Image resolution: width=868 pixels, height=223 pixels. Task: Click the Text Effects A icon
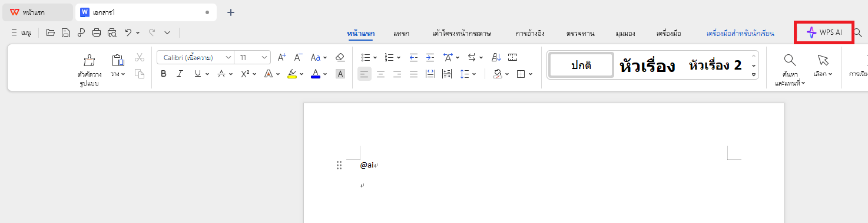tap(268, 74)
